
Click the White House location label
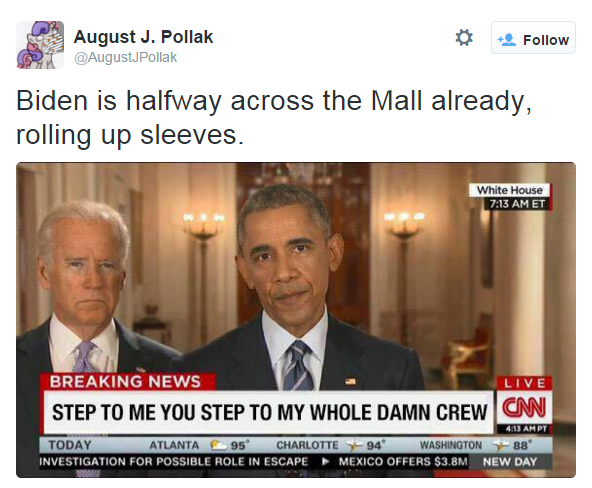pos(509,190)
